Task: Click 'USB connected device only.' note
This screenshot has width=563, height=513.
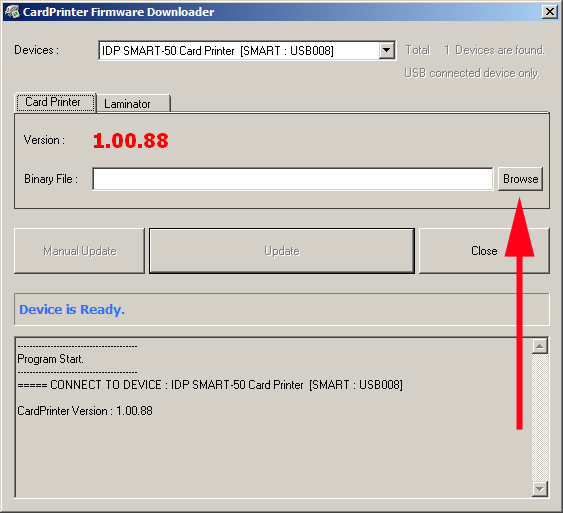Action: point(472,73)
